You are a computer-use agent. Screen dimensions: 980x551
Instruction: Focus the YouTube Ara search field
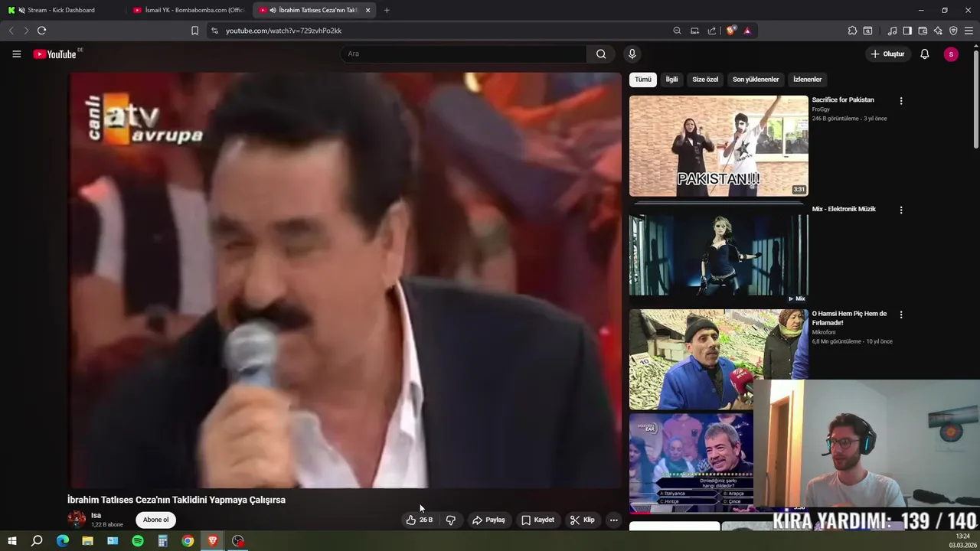(464, 54)
